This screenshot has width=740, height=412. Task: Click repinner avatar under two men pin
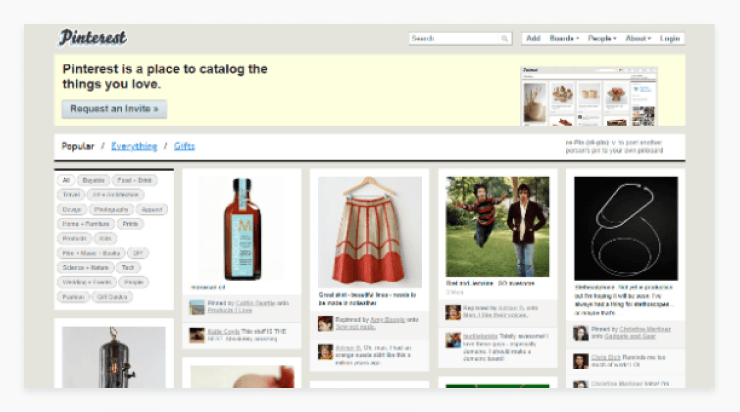pos(453,312)
